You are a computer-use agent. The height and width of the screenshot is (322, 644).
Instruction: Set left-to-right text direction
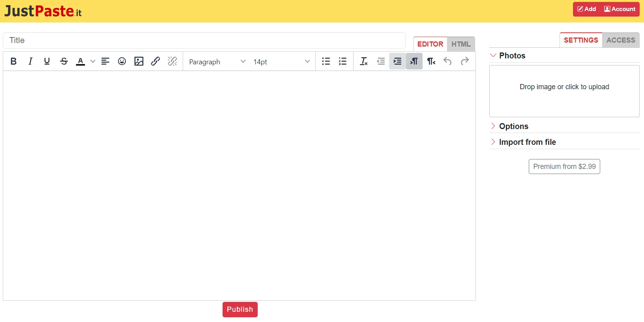click(414, 61)
